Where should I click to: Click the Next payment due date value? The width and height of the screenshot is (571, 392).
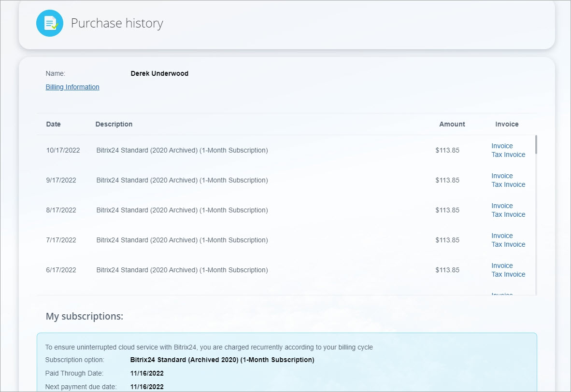147,387
